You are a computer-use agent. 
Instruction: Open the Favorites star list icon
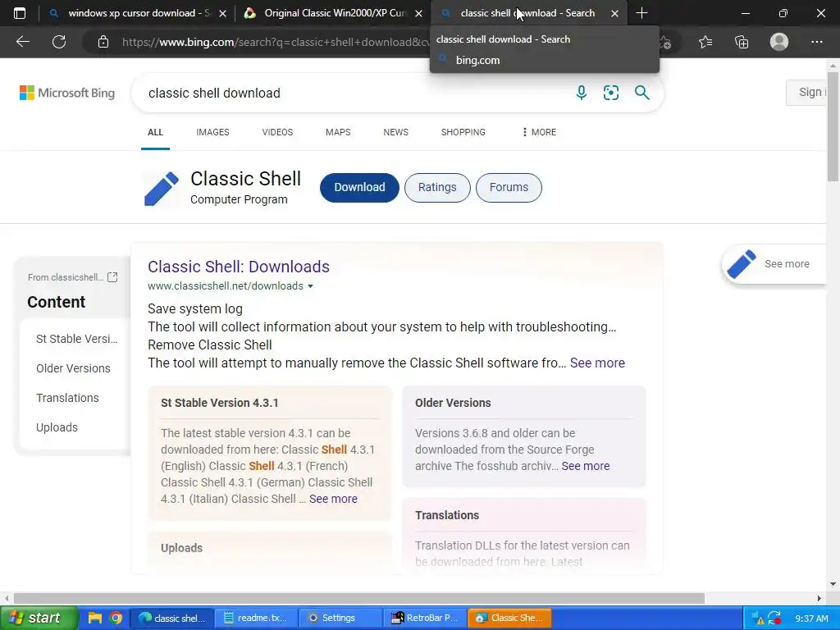(x=705, y=42)
